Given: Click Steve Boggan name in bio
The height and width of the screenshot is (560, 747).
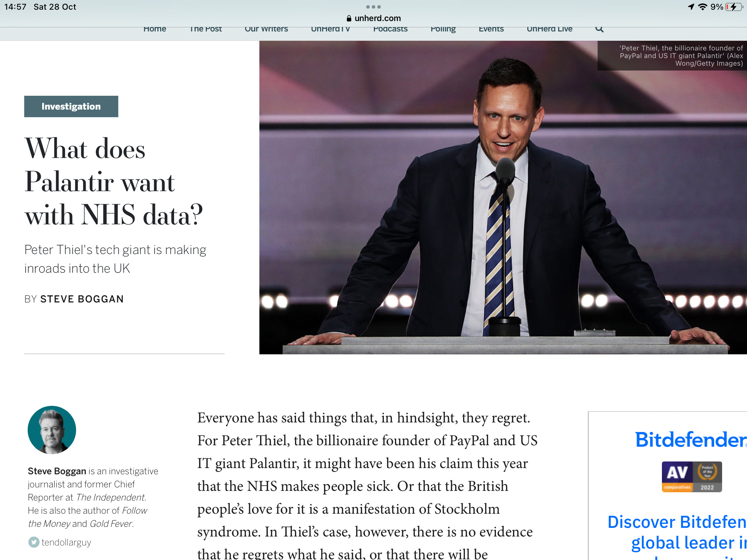Looking at the screenshot, I should click(57, 471).
